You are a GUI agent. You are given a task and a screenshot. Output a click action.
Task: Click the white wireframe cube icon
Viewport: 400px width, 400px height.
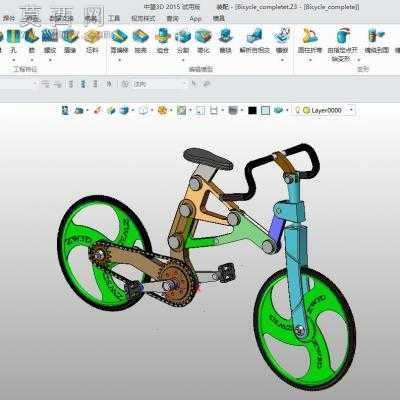(x=143, y=110)
